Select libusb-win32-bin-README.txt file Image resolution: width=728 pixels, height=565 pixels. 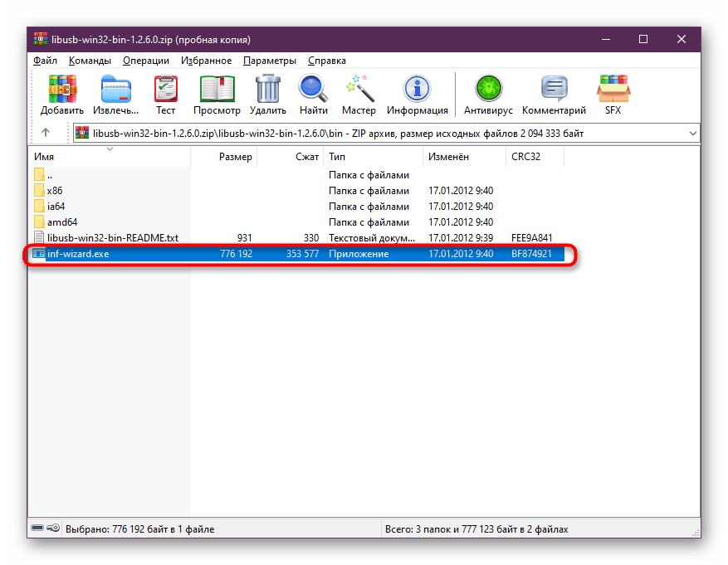pyautogui.click(x=113, y=238)
